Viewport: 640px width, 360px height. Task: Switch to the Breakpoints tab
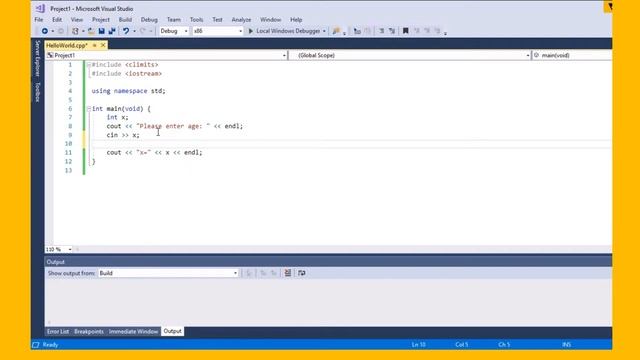tap(89, 331)
